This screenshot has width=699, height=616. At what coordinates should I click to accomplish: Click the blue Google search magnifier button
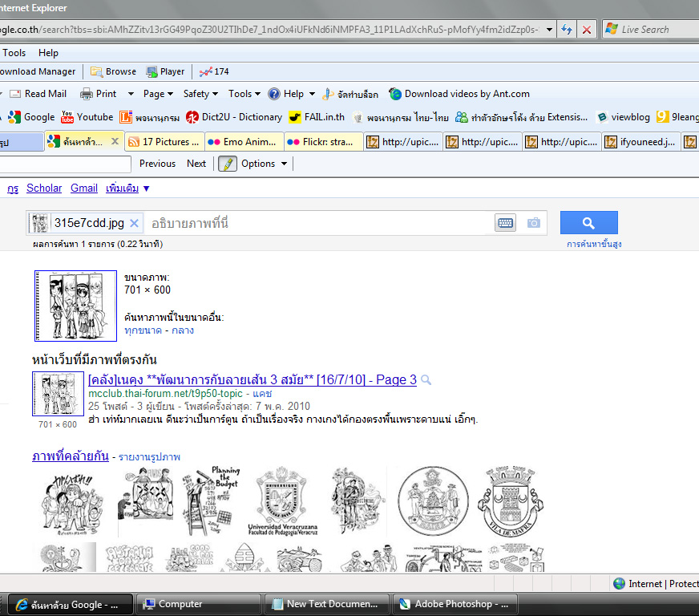point(589,223)
